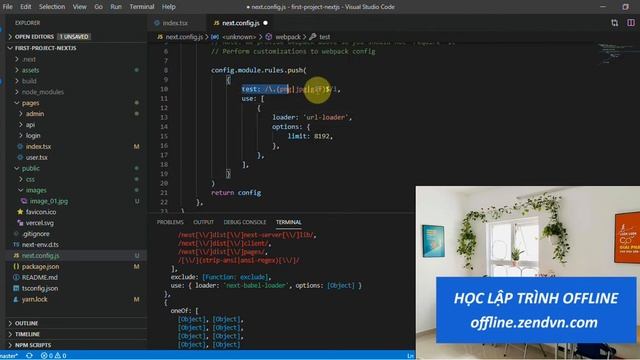The image size is (640, 360).
Task: Open errors and warnings count in status bar
Action: point(53,356)
